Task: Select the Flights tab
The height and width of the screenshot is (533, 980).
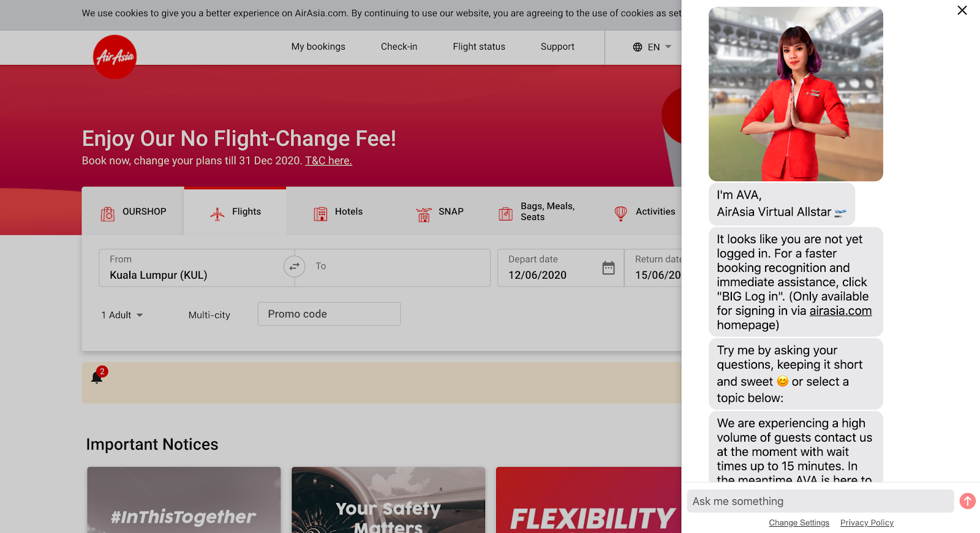Action: [235, 211]
